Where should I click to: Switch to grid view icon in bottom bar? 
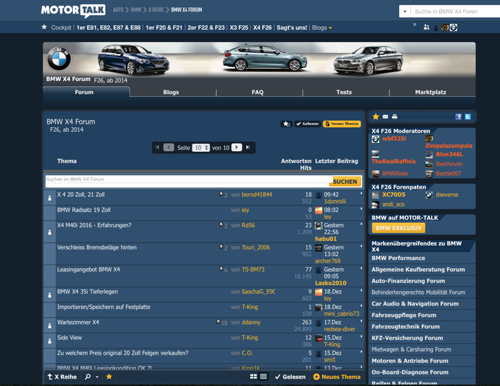coord(254,376)
